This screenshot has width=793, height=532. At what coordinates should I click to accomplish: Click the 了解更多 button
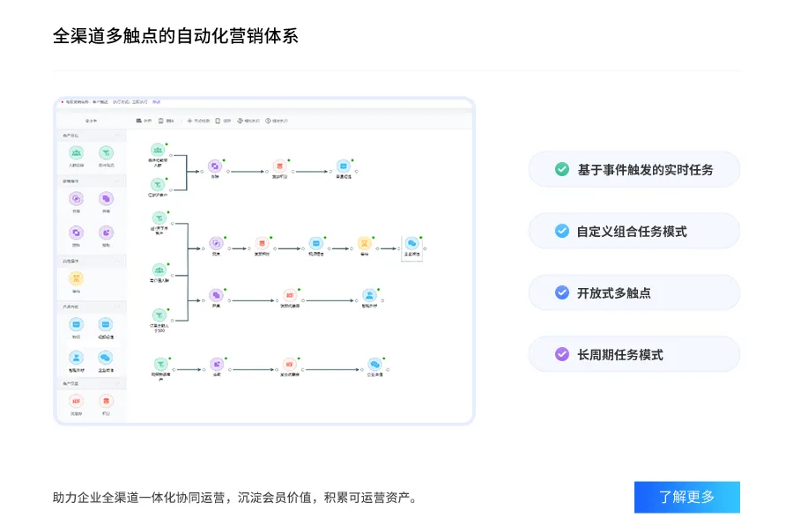(x=686, y=497)
